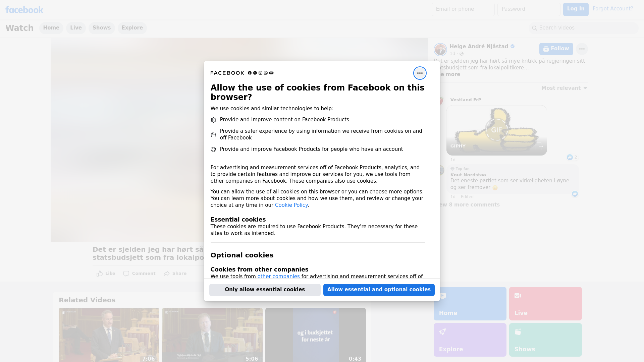The image size is (644, 362).
Task: Click the Facebook logo in the header
Action: coord(24,10)
